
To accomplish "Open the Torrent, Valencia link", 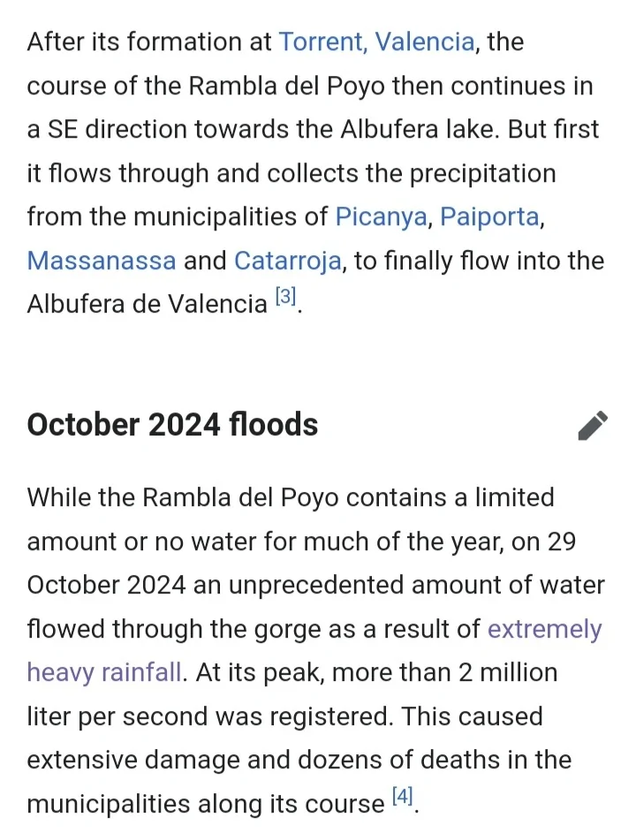I will pyautogui.click(x=376, y=42).
